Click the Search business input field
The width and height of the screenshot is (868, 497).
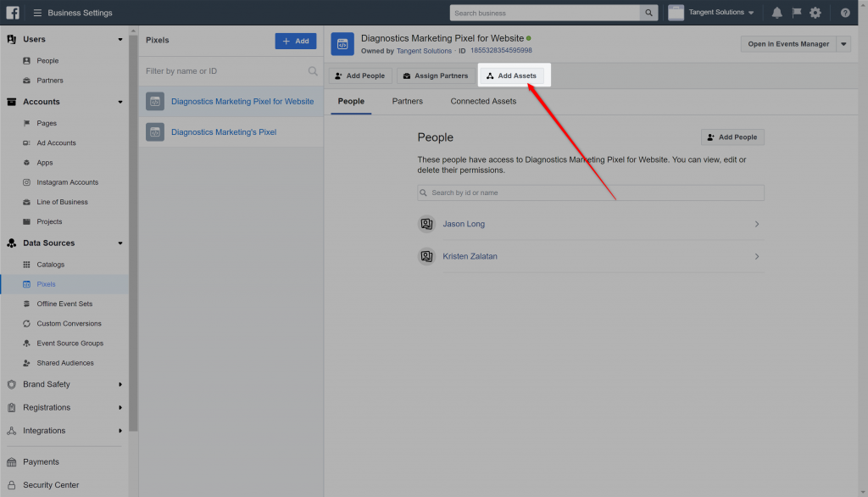(545, 13)
